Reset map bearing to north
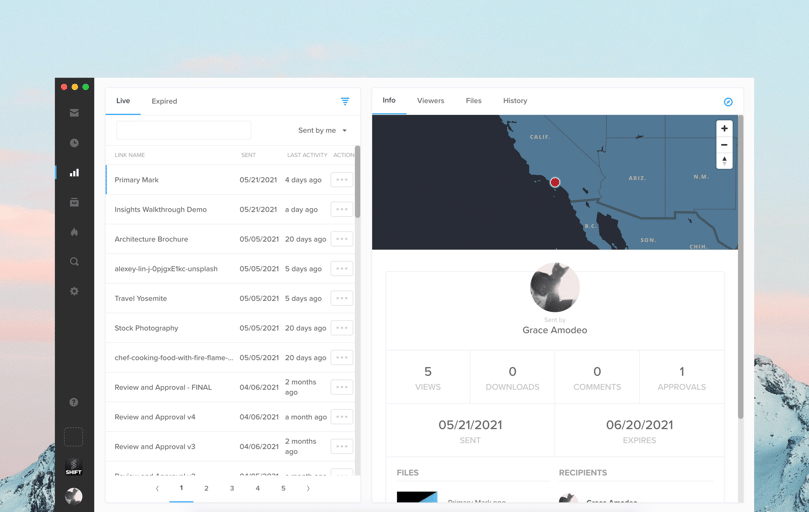 click(724, 161)
